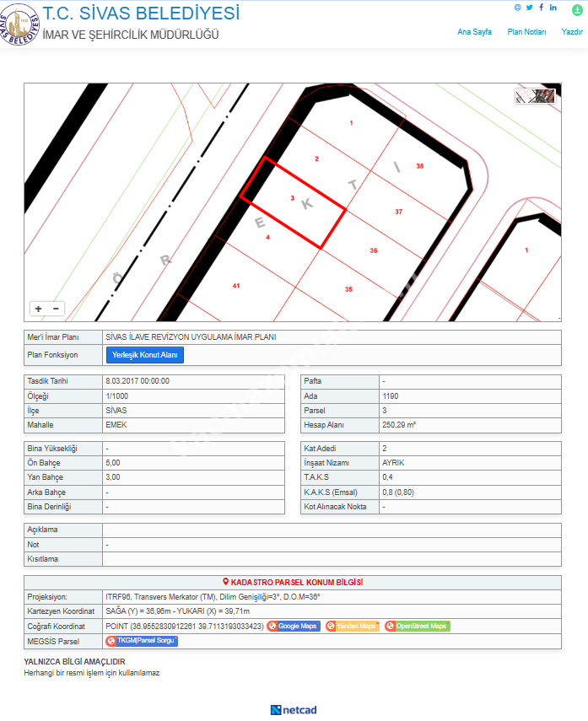This screenshot has width=588, height=721.
Task: Click the green download icon
Action: click(x=577, y=9)
